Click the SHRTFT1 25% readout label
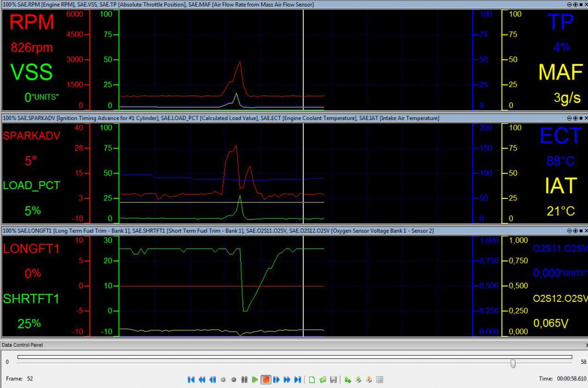Image resolution: width=588 pixels, height=388 pixels. point(28,323)
